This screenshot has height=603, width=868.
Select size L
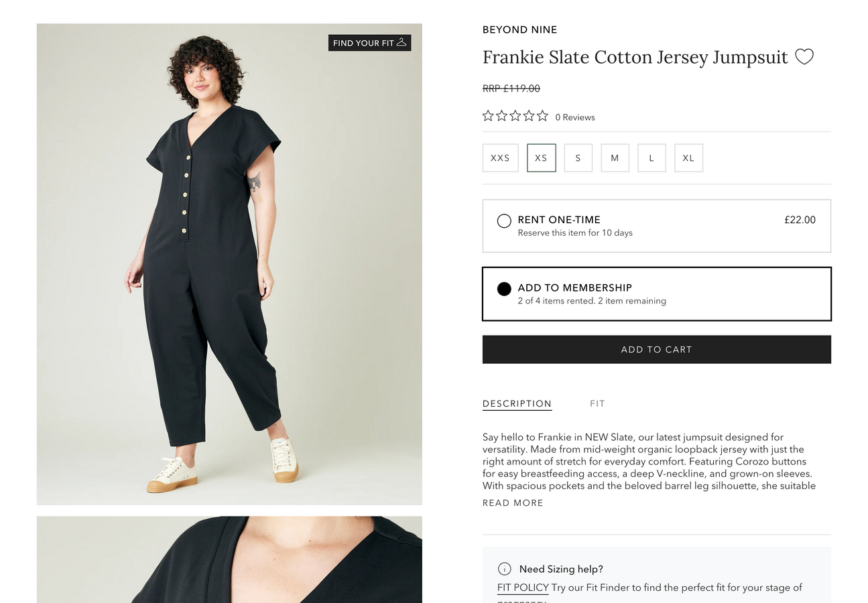(652, 158)
